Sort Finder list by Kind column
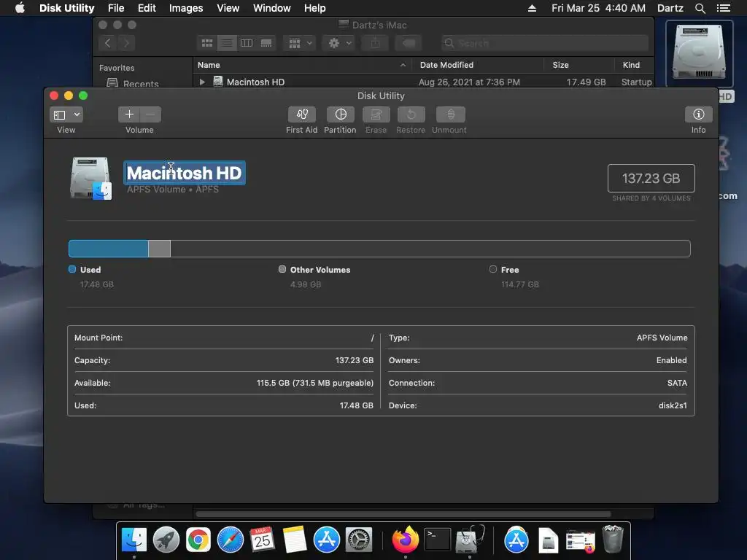The width and height of the screenshot is (747, 560). tap(634, 65)
